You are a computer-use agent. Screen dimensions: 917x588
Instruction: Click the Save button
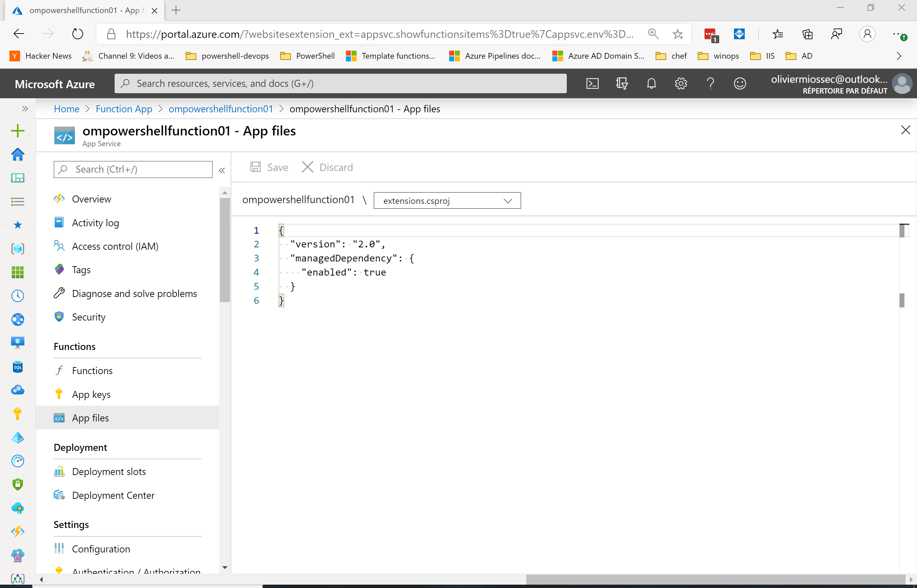tap(269, 167)
